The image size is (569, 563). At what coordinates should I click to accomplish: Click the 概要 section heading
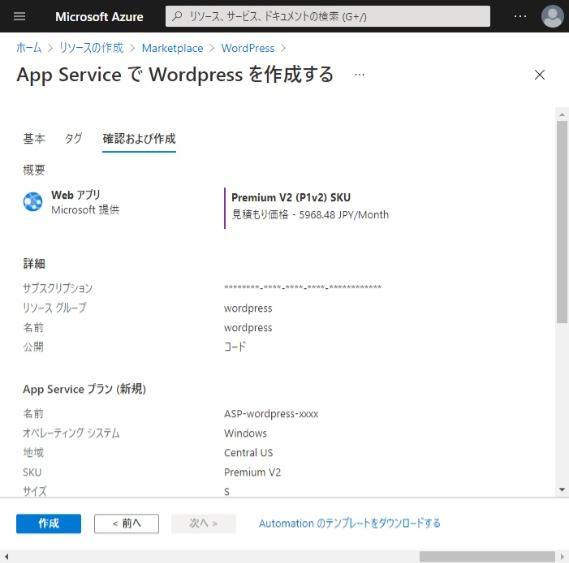(x=34, y=170)
